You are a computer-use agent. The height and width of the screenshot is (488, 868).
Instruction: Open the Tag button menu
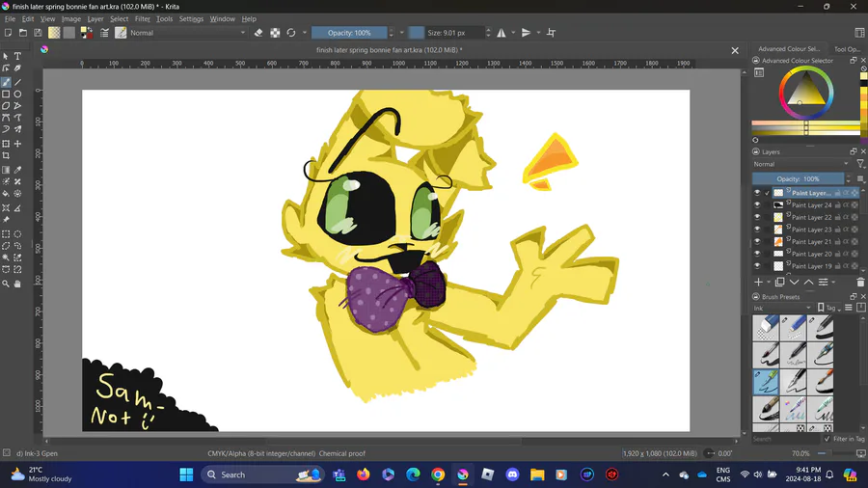[x=829, y=308]
